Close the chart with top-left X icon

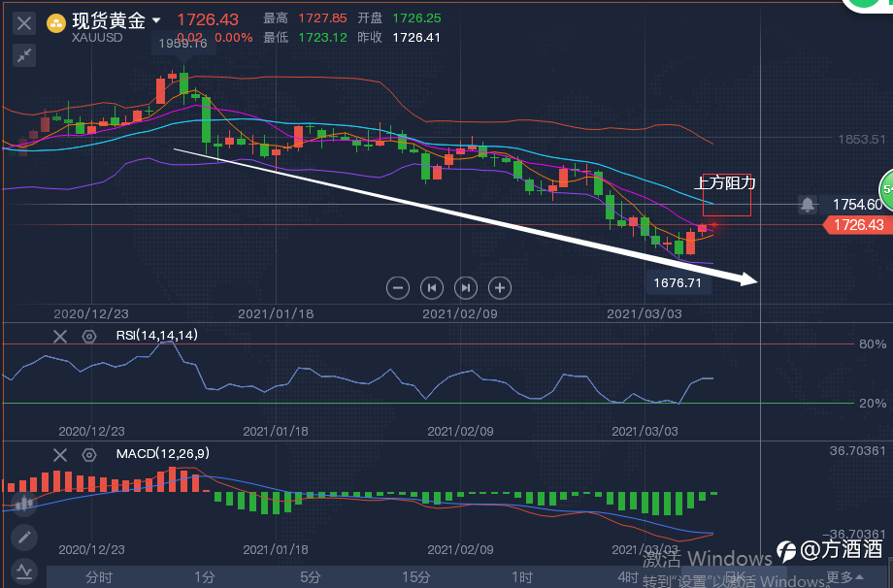[x=24, y=23]
